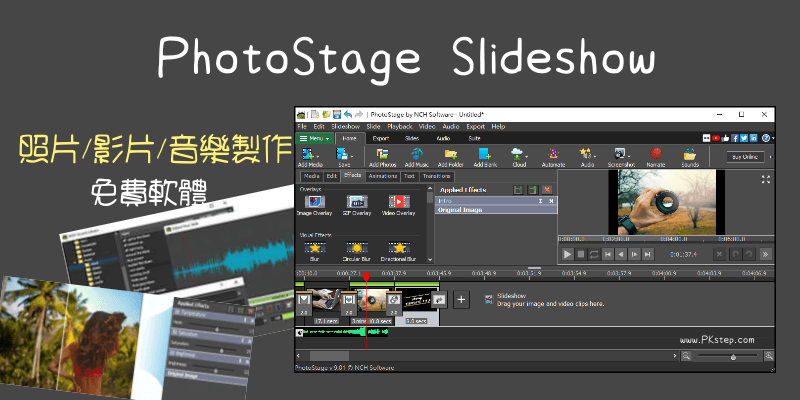Step one frame forward in preview

634,254
